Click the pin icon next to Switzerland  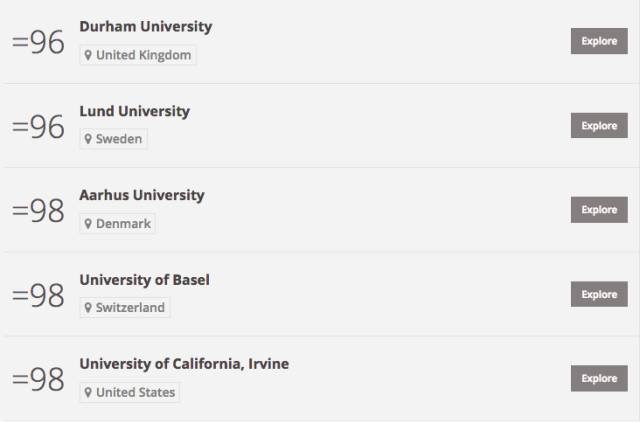[x=88, y=308]
